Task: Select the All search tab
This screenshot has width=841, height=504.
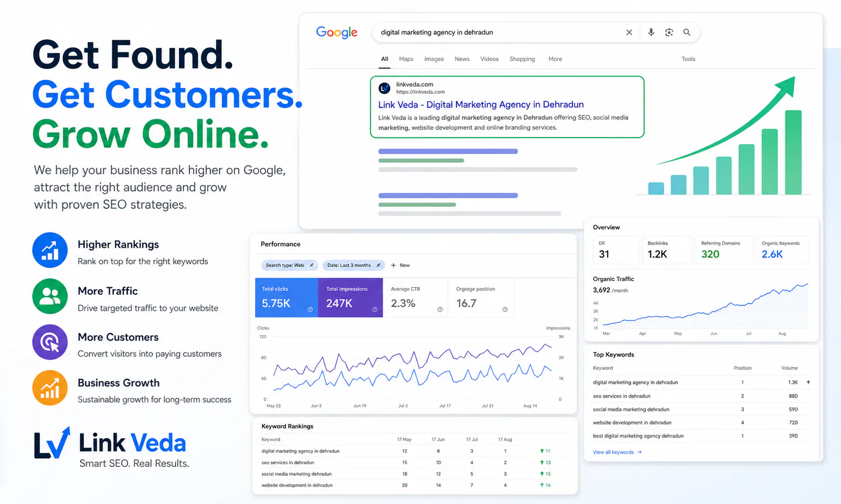Action: (x=384, y=59)
